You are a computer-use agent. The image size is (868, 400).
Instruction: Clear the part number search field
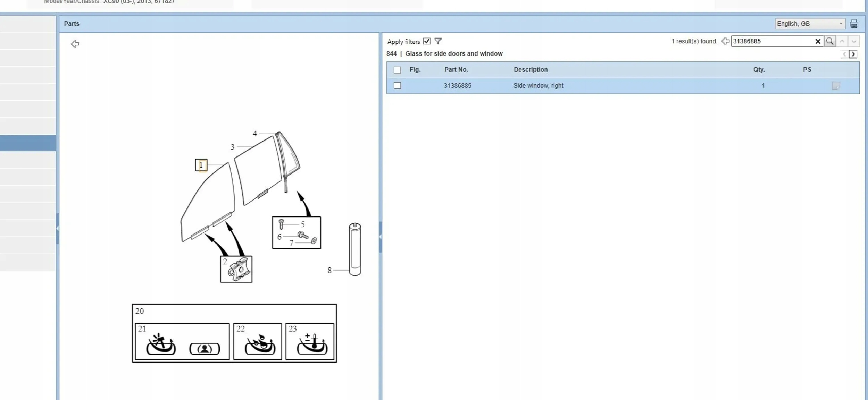[818, 41]
